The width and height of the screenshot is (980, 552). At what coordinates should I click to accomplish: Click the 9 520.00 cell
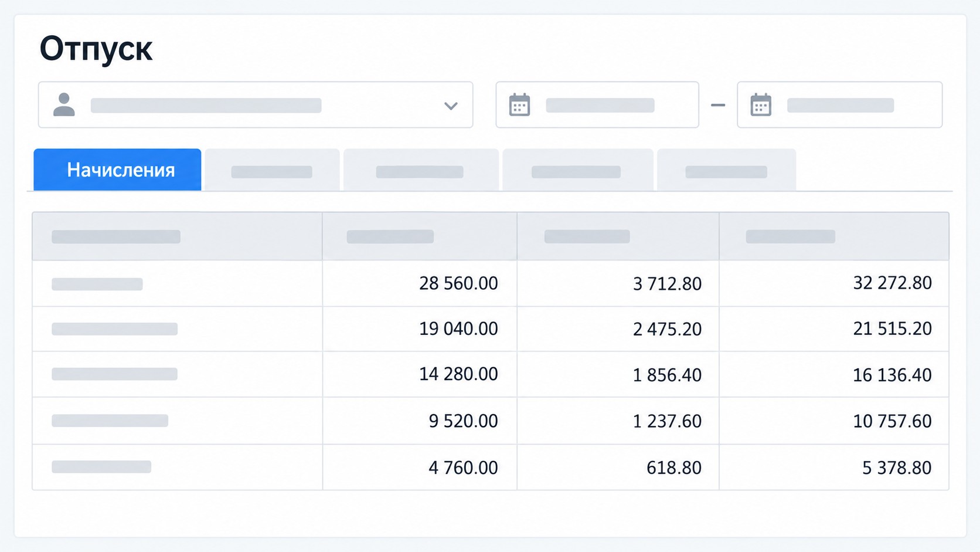(420, 421)
